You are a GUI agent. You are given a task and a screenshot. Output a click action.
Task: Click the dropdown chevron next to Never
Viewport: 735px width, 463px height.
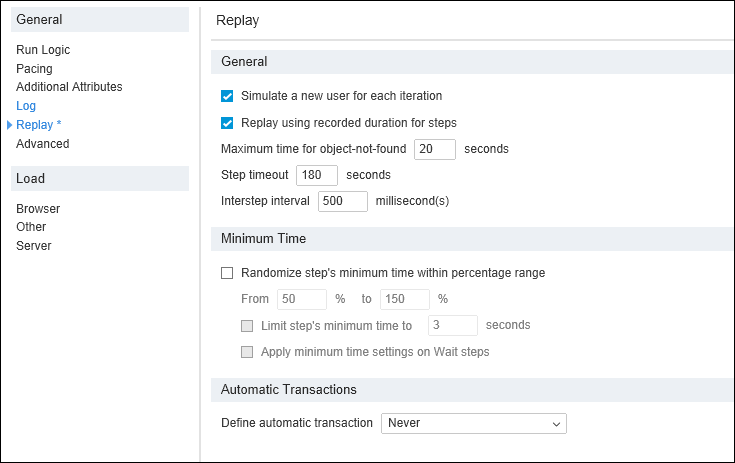pyautogui.click(x=556, y=424)
